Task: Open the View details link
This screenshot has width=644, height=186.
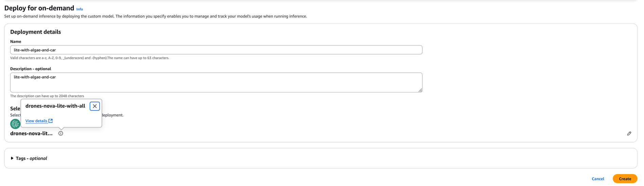Action: 36,121
